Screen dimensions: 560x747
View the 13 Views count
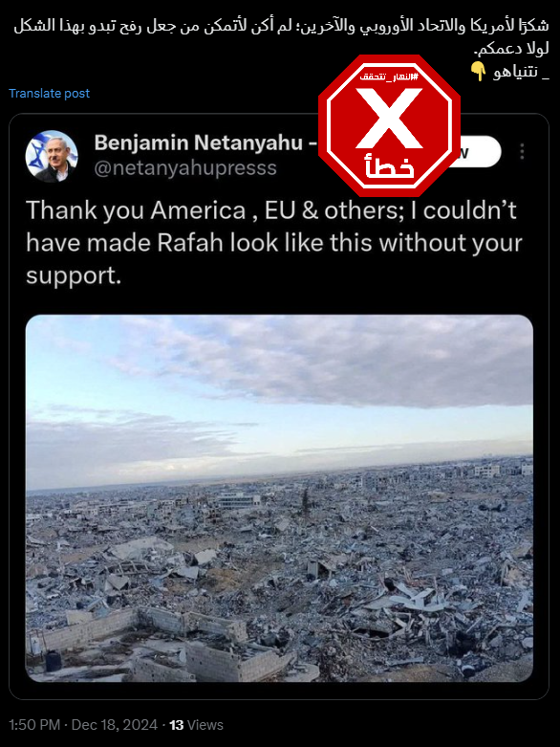[x=197, y=725]
